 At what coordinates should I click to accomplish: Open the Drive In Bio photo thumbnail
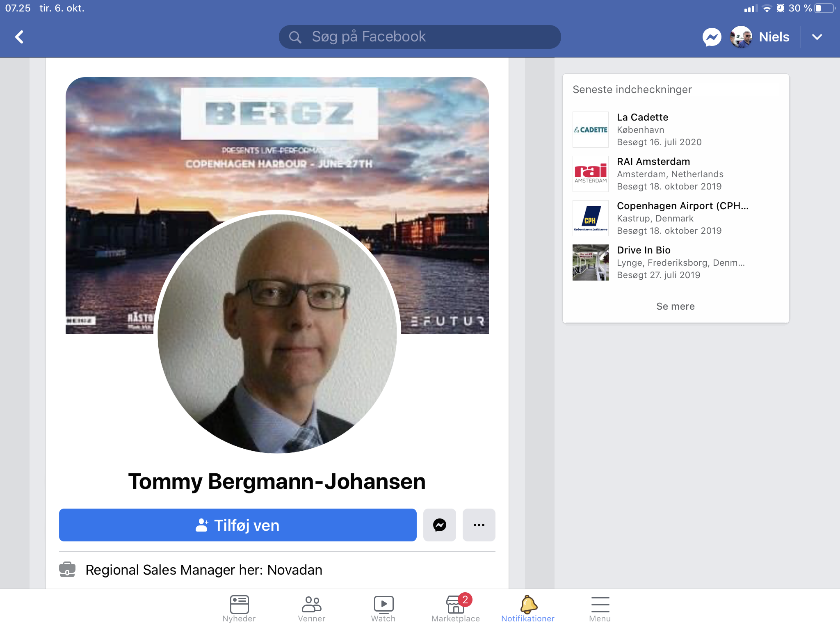click(590, 262)
